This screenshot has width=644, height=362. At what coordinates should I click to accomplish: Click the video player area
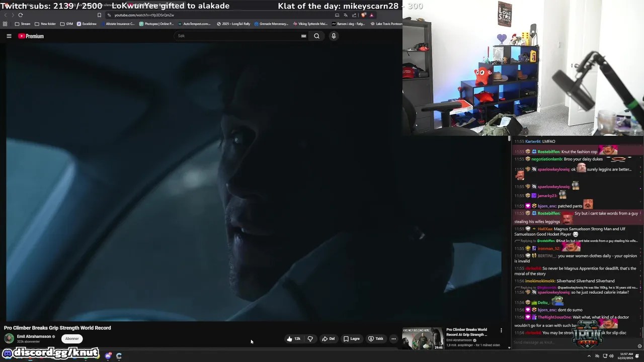pyautogui.click(x=254, y=182)
